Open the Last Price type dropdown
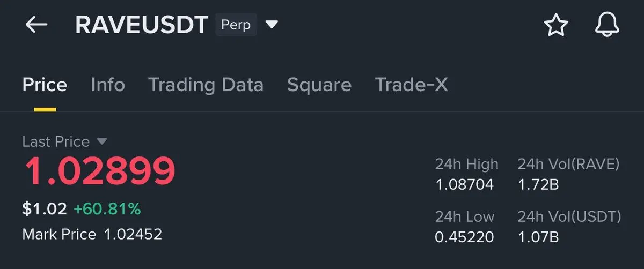The image size is (644, 269). click(x=101, y=141)
